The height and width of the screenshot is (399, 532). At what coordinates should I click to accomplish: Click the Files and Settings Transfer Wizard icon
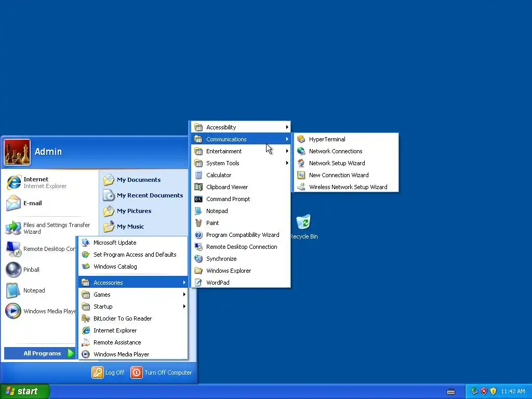(14, 228)
